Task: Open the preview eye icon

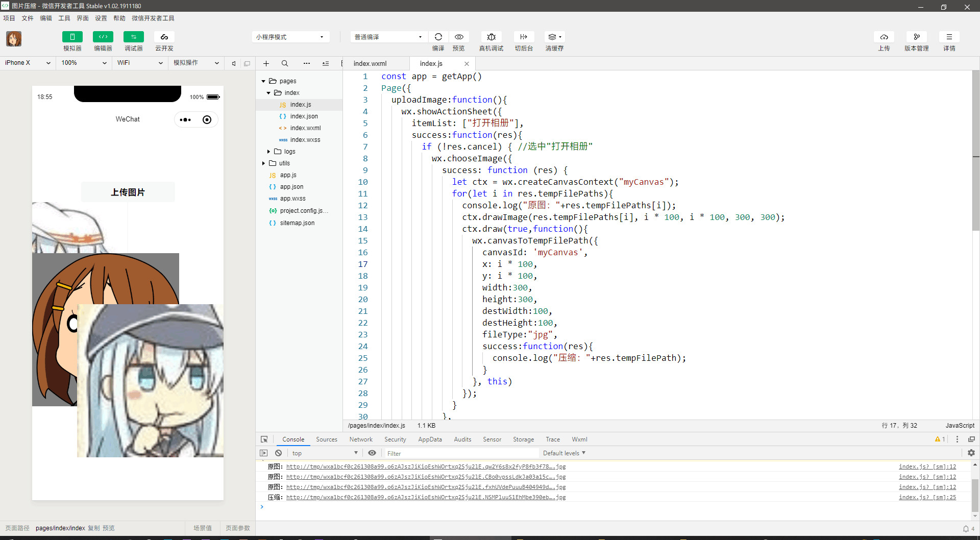Action: (459, 37)
